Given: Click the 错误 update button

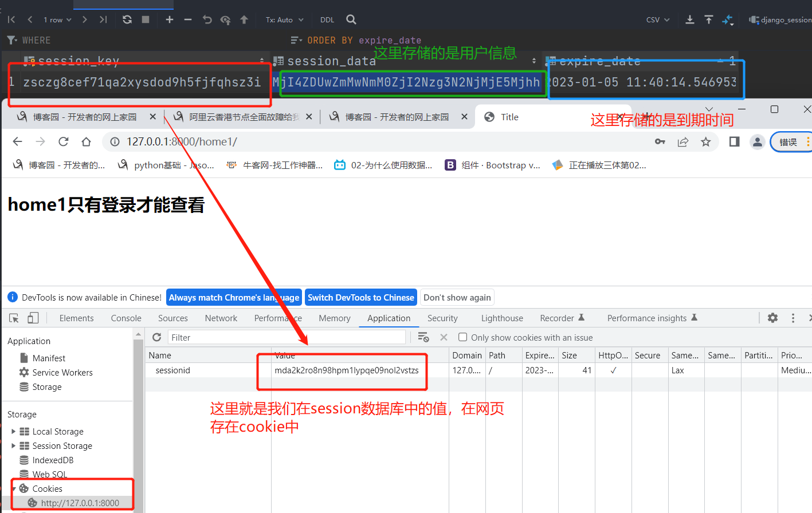Looking at the screenshot, I should tap(791, 142).
